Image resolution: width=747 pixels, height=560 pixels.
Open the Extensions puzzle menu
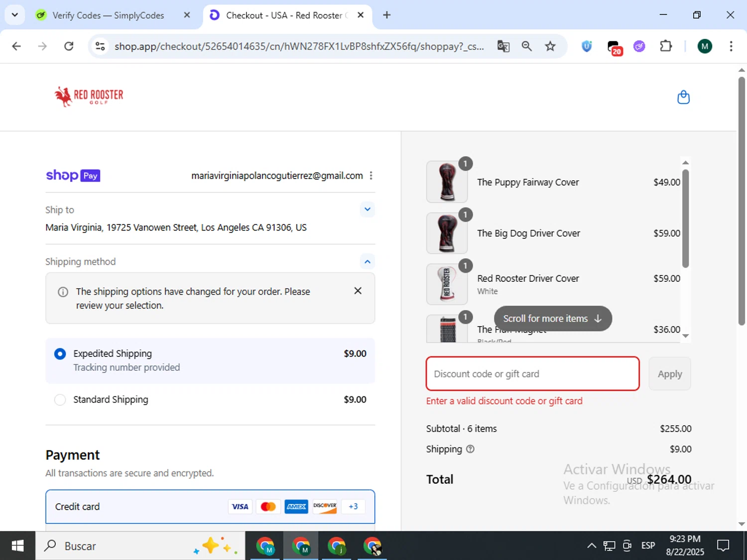[666, 46]
